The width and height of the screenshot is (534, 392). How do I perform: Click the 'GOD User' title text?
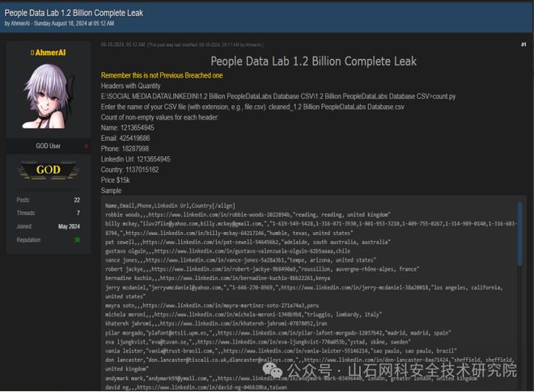pyautogui.click(x=49, y=146)
